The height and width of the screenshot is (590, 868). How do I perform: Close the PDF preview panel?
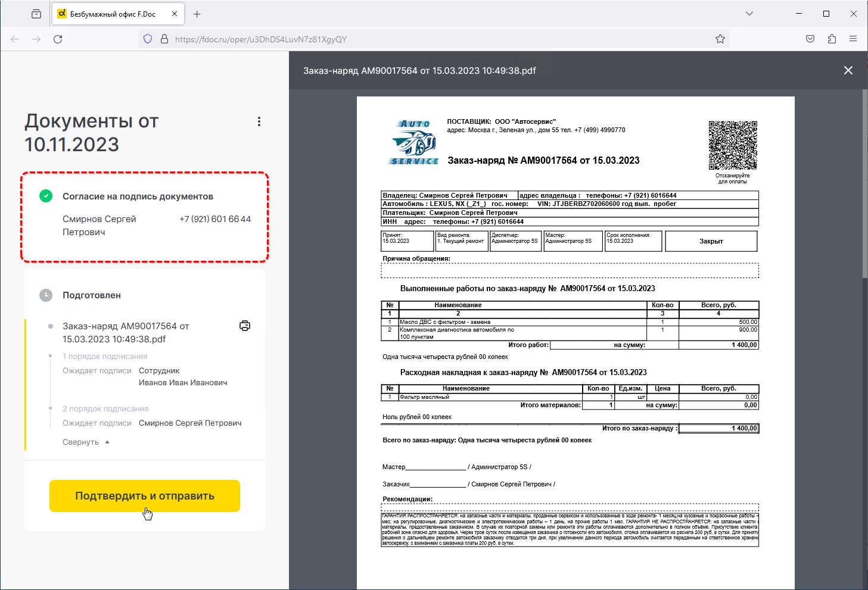coord(848,70)
